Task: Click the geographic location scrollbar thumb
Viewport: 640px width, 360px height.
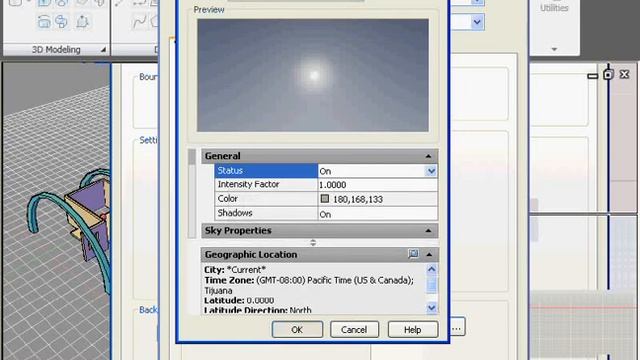Action: click(x=431, y=284)
